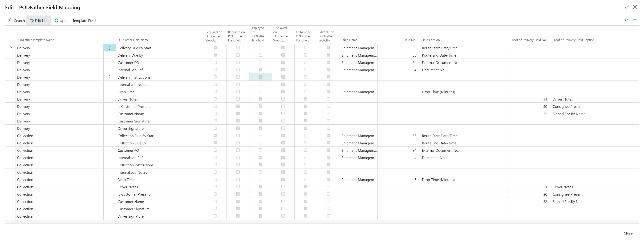Viewport: 644px width, 242px height.
Task: Collapse the dialog with the shrink arrows icon
Action: (x=626, y=7)
